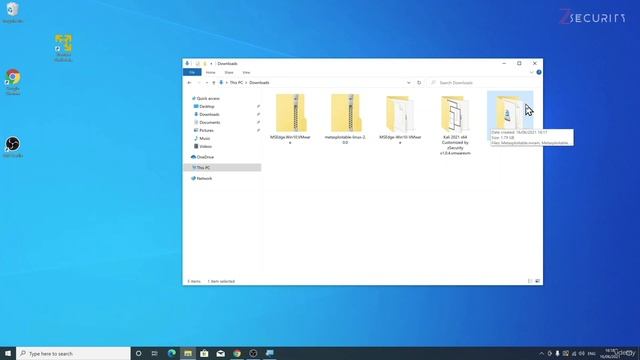Open the Recycle Bin on the desktop
The width and height of the screenshot is (640, 360).
click(13, 12)
